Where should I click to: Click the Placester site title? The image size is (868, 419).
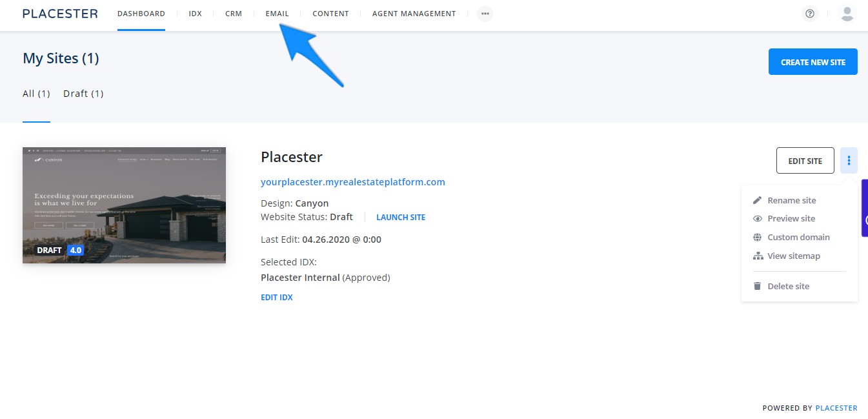point(292,157)
